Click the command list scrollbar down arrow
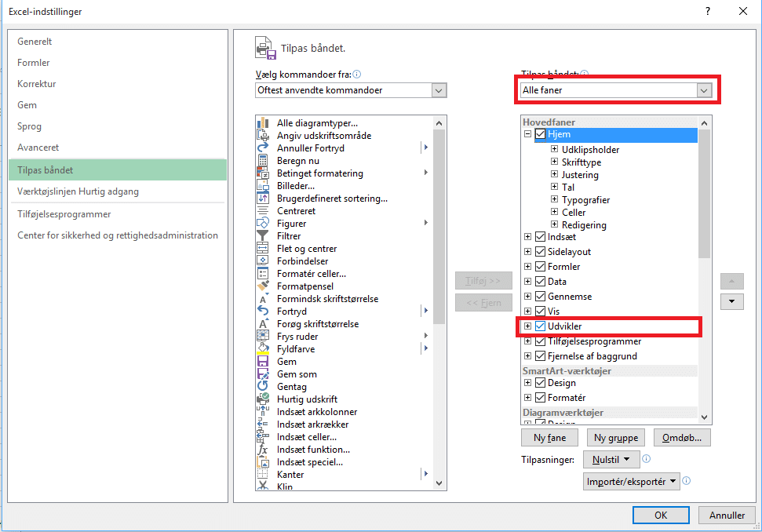This screenshot has width=762, height=532. coord(439,484)
